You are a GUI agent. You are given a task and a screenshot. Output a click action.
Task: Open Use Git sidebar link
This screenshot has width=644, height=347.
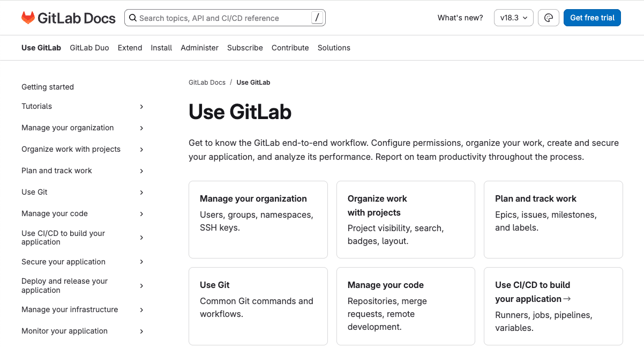pyautogui.click(x=34, y=192)
